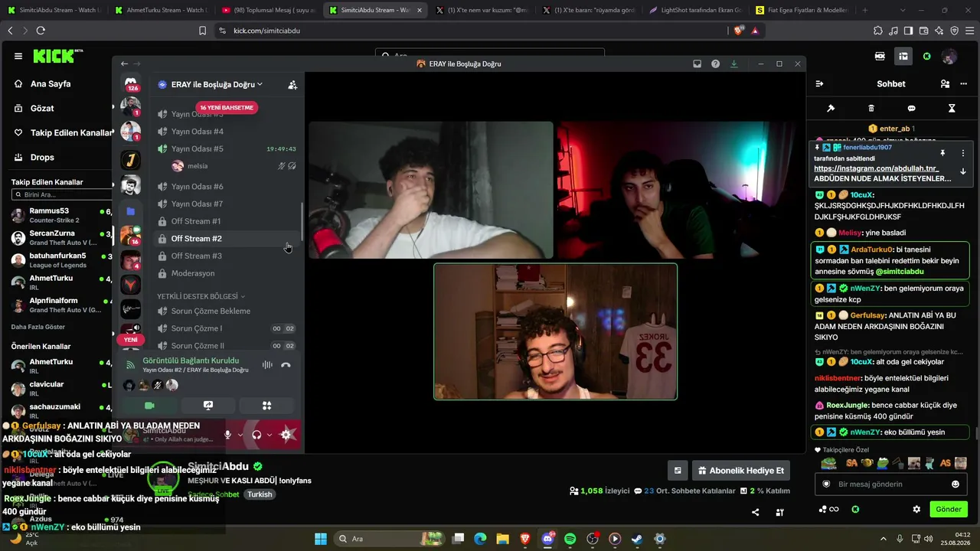Open batuhanfurkan5 channel in followed list
This screenshot has height=551, width=980.
(61, 259)
